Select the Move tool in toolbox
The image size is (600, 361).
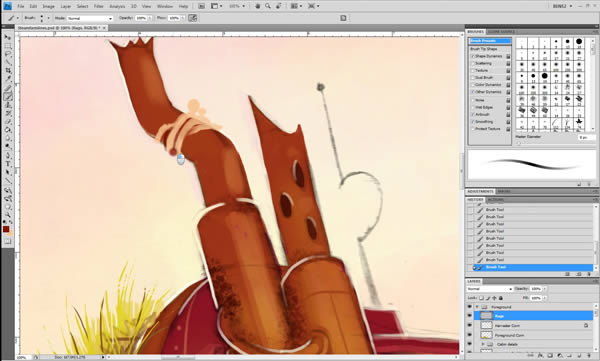(7, 37)
